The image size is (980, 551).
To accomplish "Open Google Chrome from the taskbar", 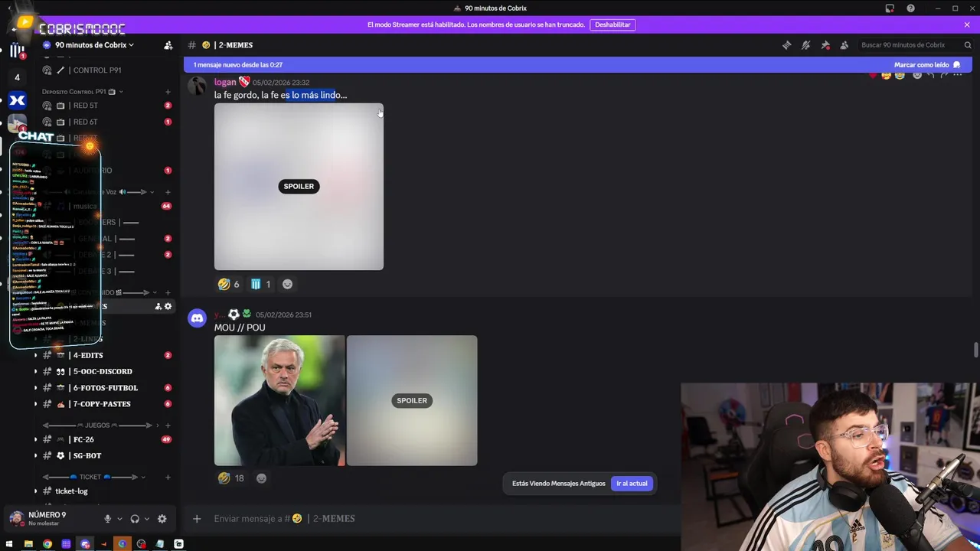I will tap(47, 544).
